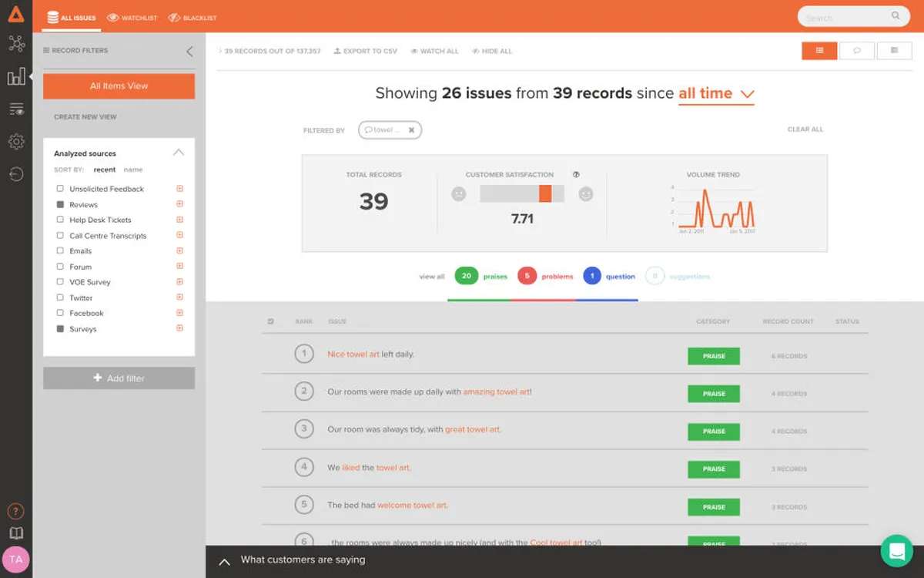This screenshot has width=924, height=578.
Task: Open the All Issues tab
Action: click(72, 17)
